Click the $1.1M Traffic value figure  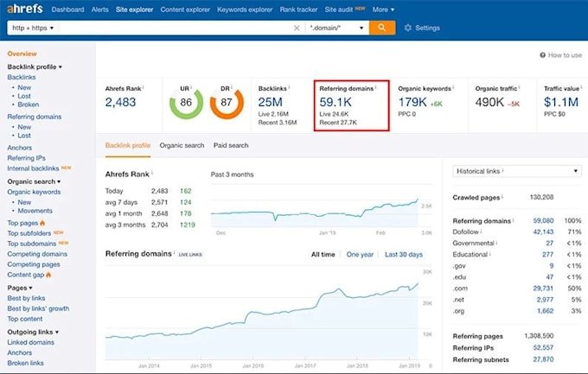pyautogui.click(x=561, y=102)
